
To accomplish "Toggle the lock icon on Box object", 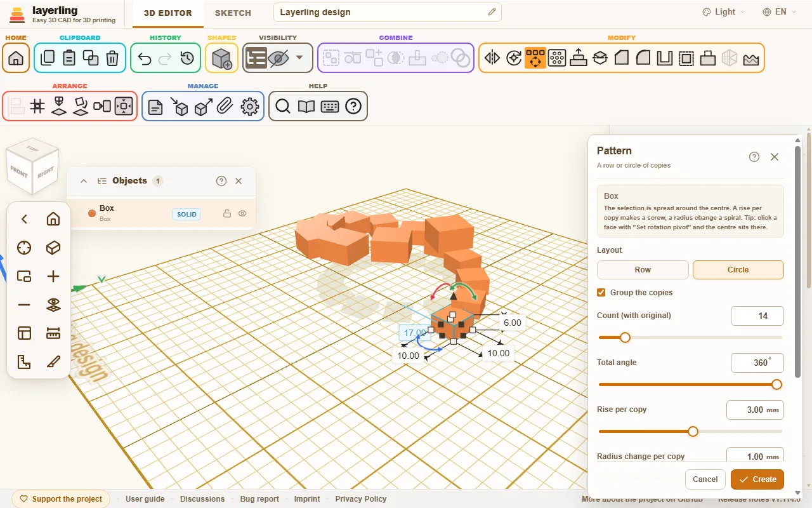I will pyautogui.click(x=226, y=214).
